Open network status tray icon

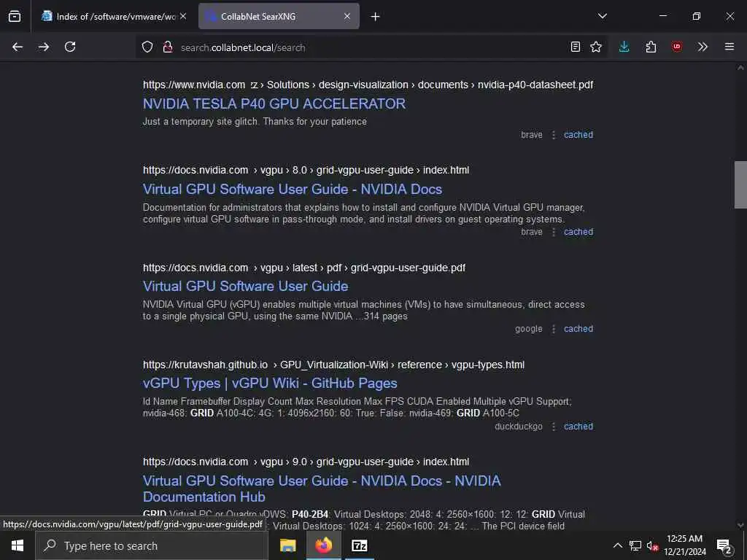tap(635, 545)
